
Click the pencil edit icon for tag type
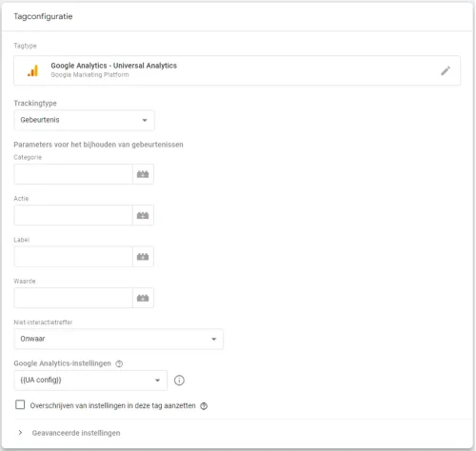(446, 70)
